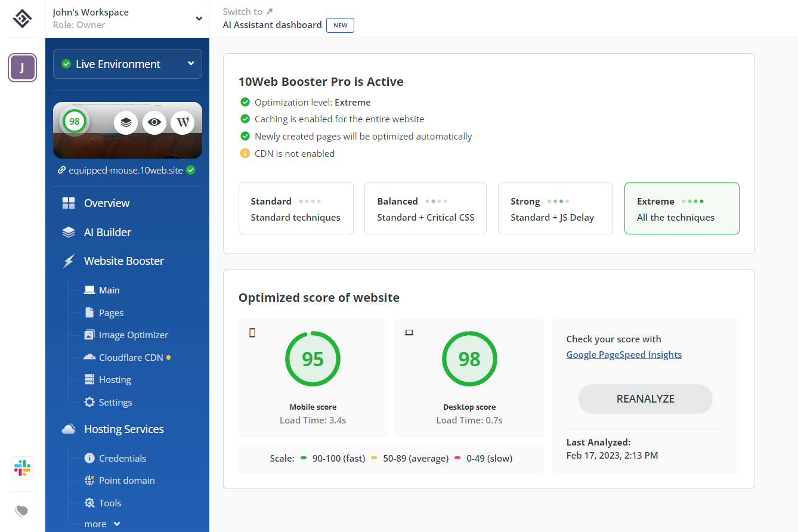Click the 10Web logo icon
Screen dimensions: 798x532
coord(22,19)
